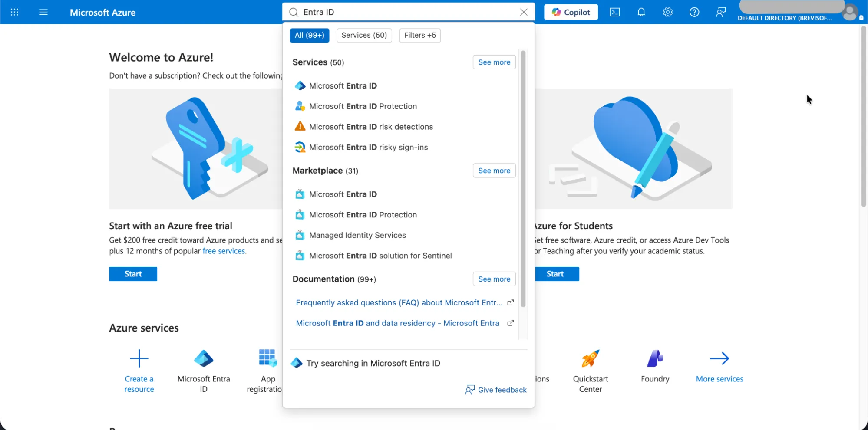Click the Entra ID services diamond icon

pos(300,85)
